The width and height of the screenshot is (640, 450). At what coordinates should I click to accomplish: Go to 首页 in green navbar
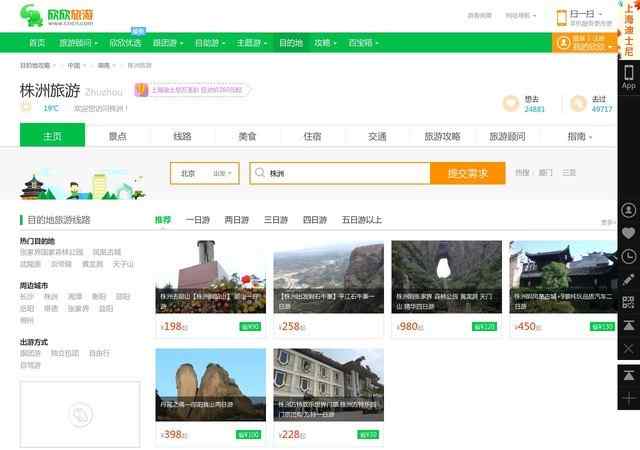37,43
